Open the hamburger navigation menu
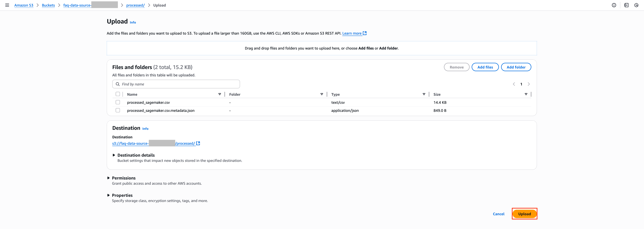Screen dimensions: 644x229 pyautogui.click(x=7, y=5)
